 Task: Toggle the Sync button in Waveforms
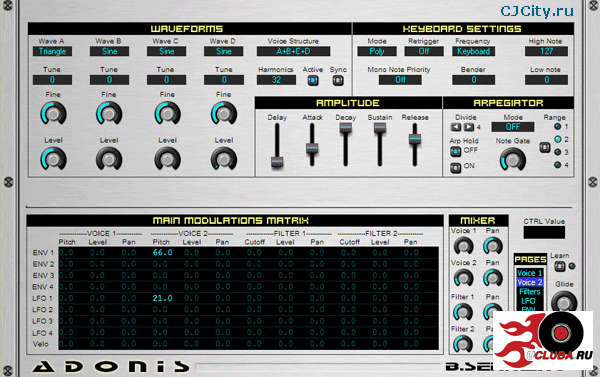point(338,80)
